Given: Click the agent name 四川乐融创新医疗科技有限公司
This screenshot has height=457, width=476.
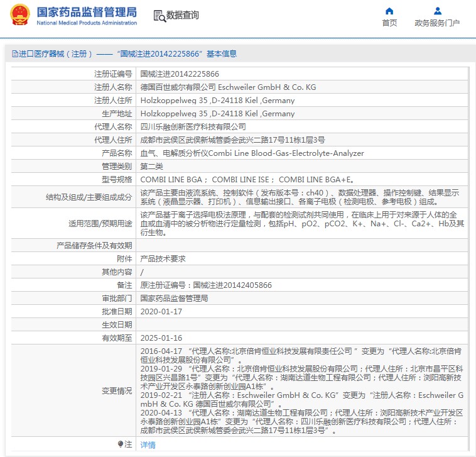Looking at the screenshot, I should [193, 126].
